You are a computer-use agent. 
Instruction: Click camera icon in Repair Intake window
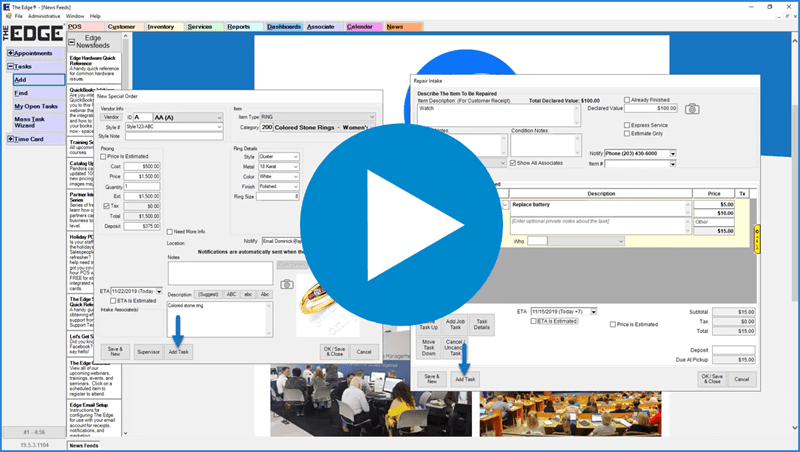coord(692,109)
